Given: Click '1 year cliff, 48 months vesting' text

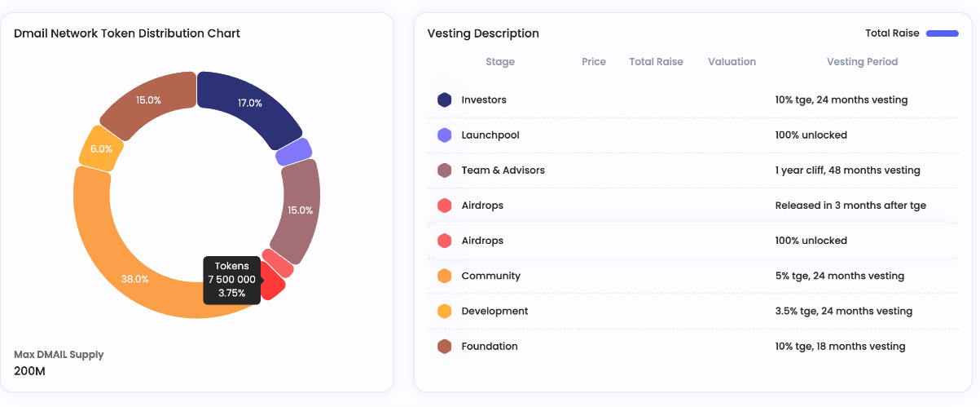Looking at the screenshot, I should coord(848,170).
